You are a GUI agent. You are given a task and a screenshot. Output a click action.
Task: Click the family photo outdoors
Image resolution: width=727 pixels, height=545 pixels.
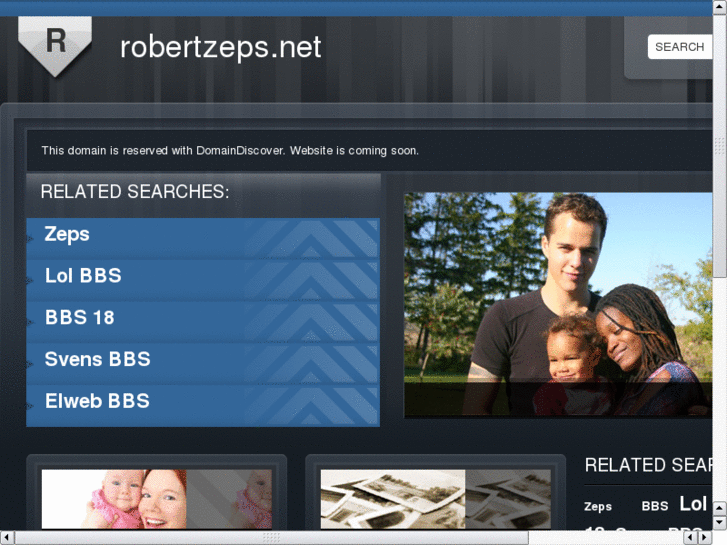(x=558, y=305)
